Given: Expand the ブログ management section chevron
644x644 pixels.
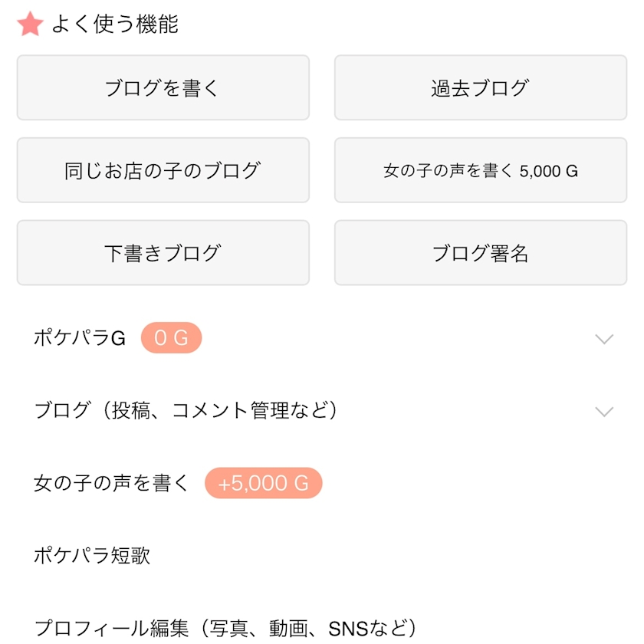Looking at the screenshot, I should point(604,412).
